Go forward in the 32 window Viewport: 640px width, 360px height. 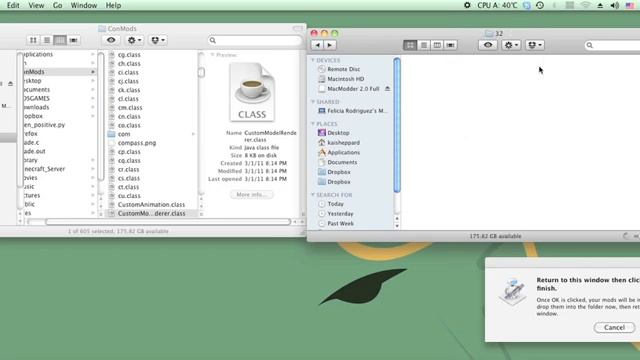coord(330,45)
